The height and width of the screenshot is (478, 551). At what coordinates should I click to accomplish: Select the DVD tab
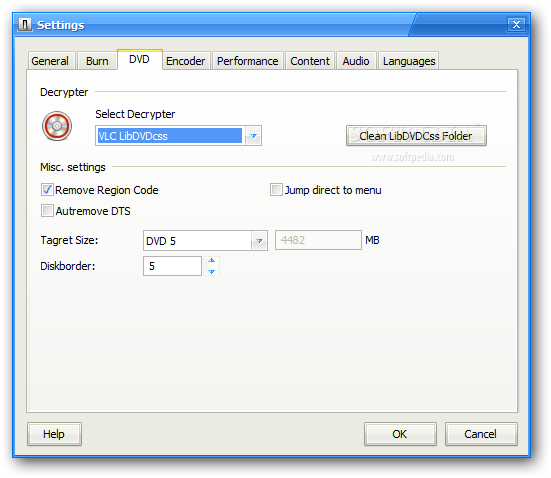click(x=140, y=59)
